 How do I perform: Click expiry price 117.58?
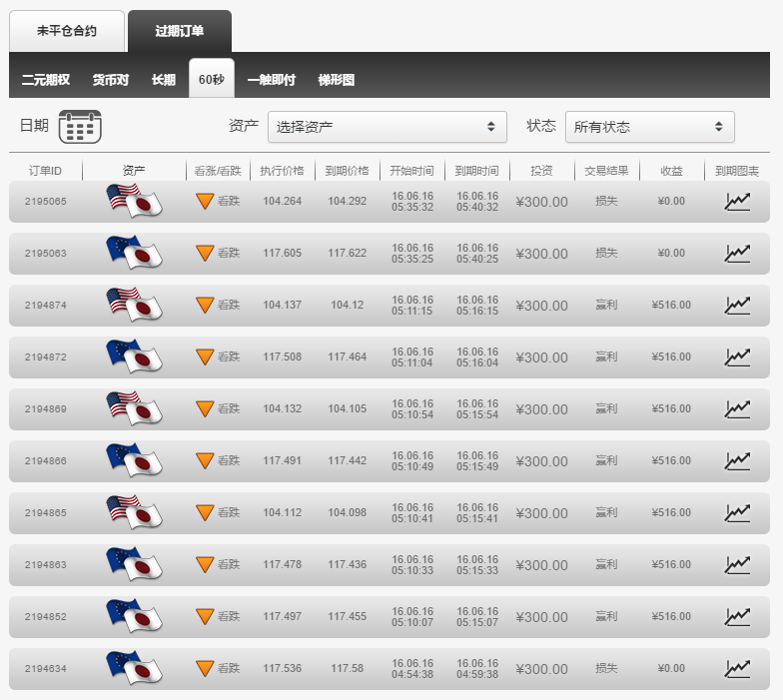pyautogui.click(x=348, y=669)
